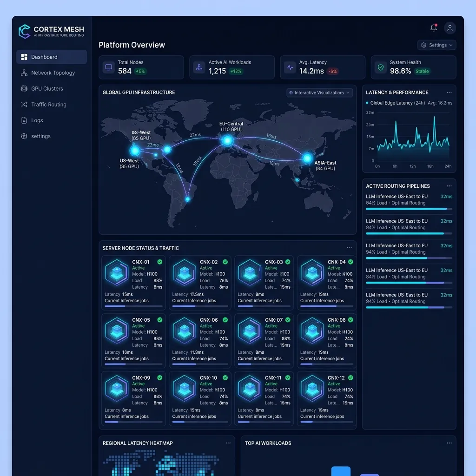Click the CNX-04 hexagon node icon
Viewport: 476px width, 476px height.
coord(312,272)
